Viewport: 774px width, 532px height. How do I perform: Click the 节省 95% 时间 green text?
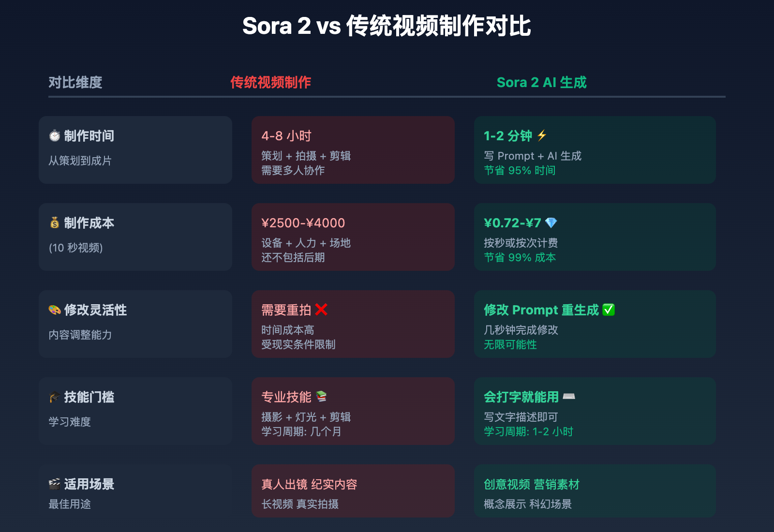pyautogui.click(x=520, y=170)
